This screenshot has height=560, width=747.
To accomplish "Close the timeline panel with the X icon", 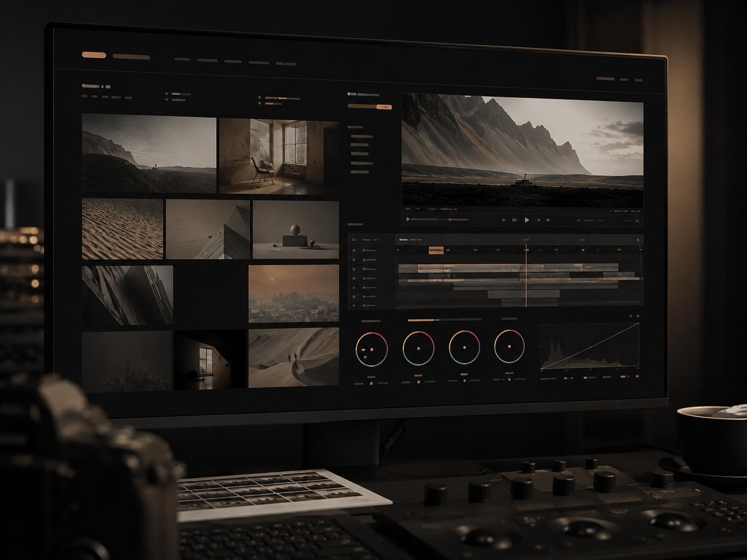I will click(x=638, y=240).
